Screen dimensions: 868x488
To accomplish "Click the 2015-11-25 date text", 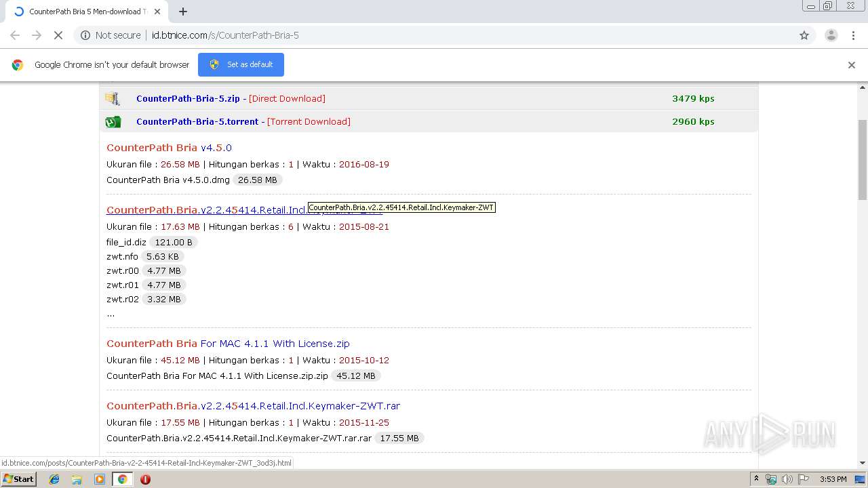I will 364,423.
